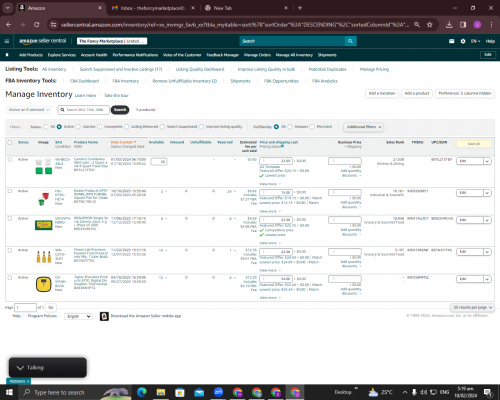Open the EN language selector in the header
The width and height of the screenshot is (500, 400).
tap(475, 41)
